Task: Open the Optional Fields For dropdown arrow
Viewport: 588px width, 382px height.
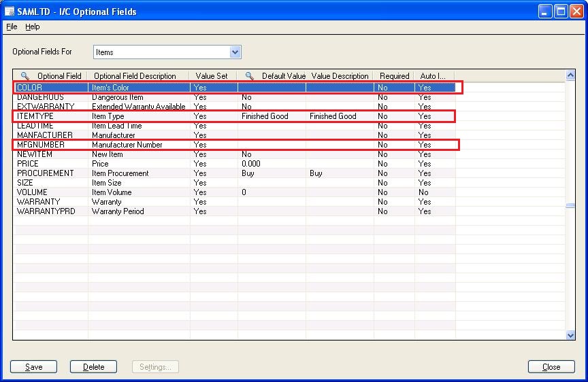Action: 235,52
